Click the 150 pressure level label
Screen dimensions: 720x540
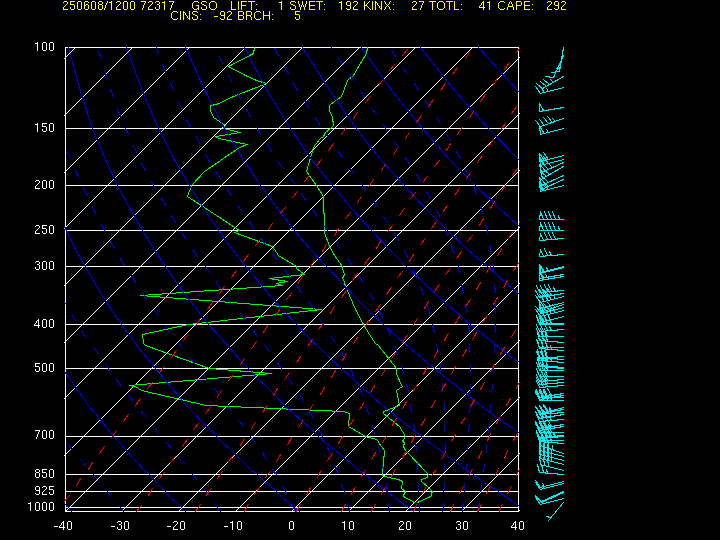click(x=45, y=128)
